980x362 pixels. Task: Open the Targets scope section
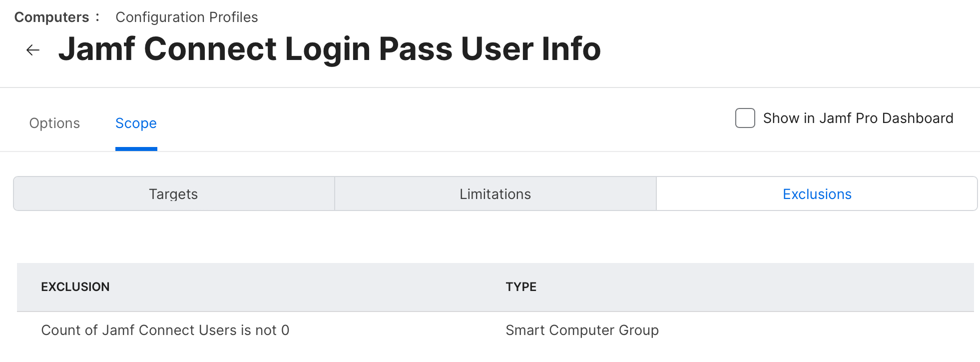[173, 194]
